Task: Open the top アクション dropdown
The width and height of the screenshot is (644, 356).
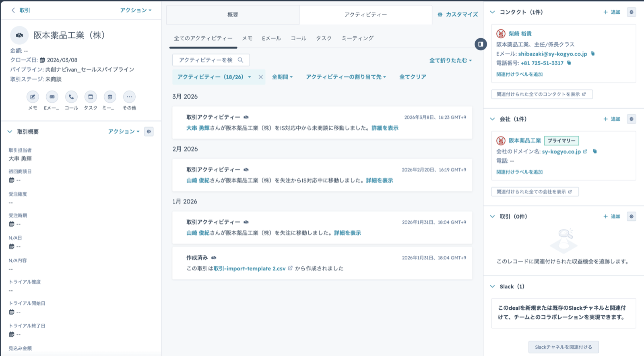Action: click(x=136, y=10)
